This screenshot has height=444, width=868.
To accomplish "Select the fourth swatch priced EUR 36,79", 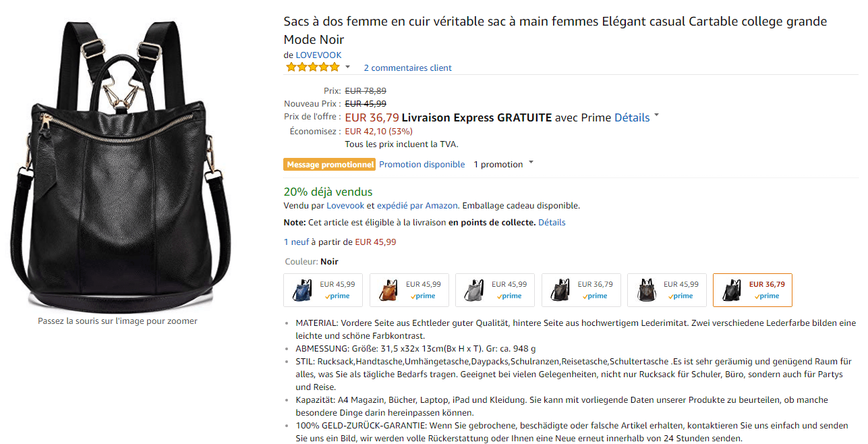I will point(581,290).
